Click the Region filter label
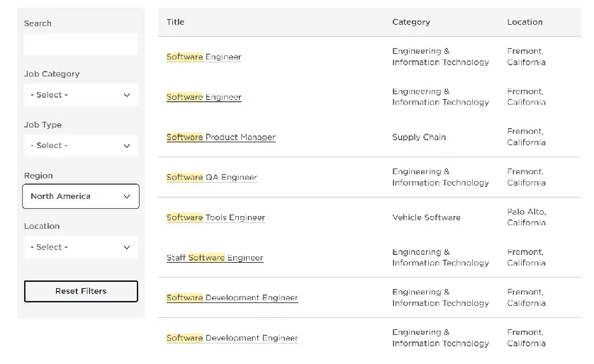 [38, 176]
